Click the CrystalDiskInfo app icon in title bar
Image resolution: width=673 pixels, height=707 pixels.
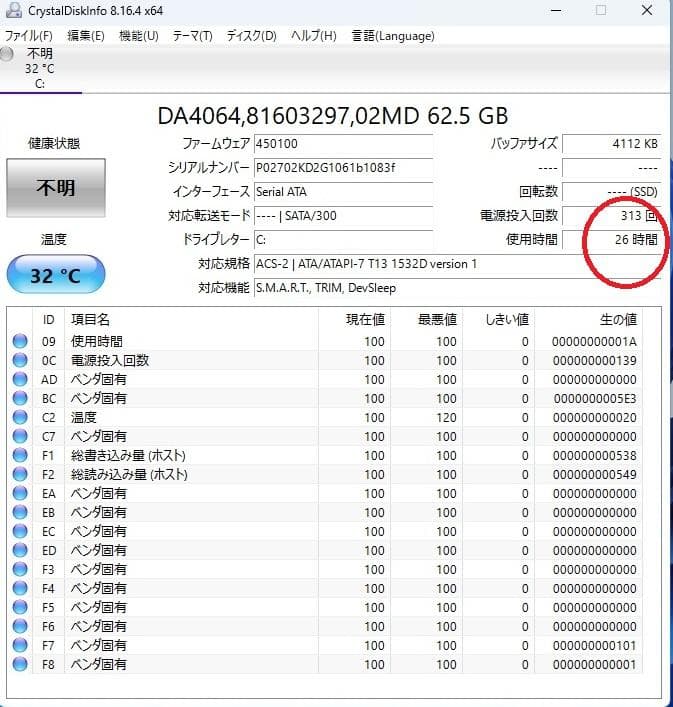click(14, 10)
